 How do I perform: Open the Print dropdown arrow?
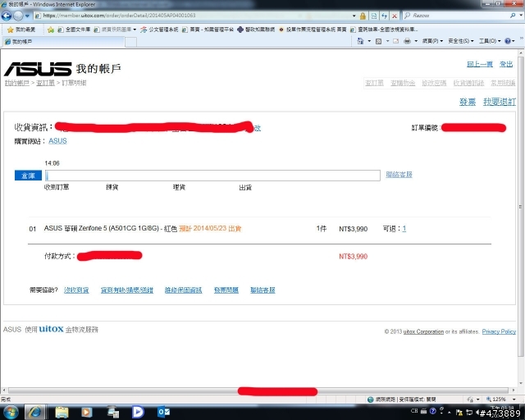pyautogui.click(x=416, y=41)
